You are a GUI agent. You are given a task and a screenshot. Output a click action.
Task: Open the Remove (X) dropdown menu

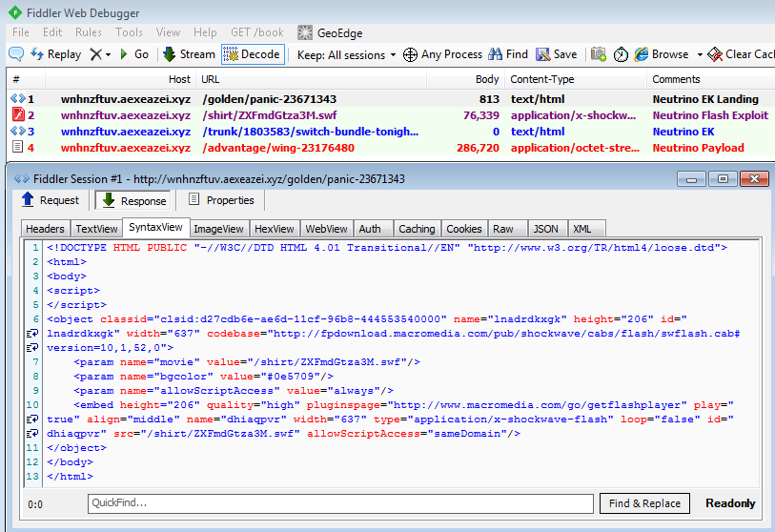pyautogui.click(x=100, y=54)
